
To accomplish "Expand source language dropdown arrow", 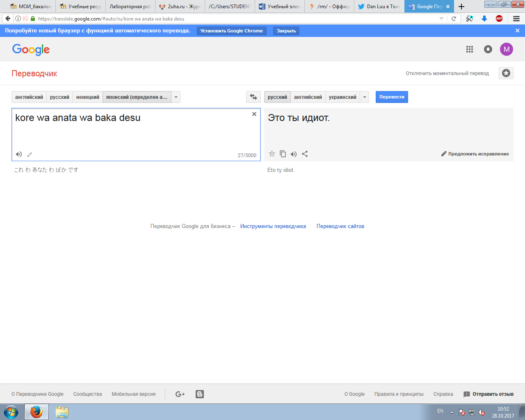I will (176, 97).
